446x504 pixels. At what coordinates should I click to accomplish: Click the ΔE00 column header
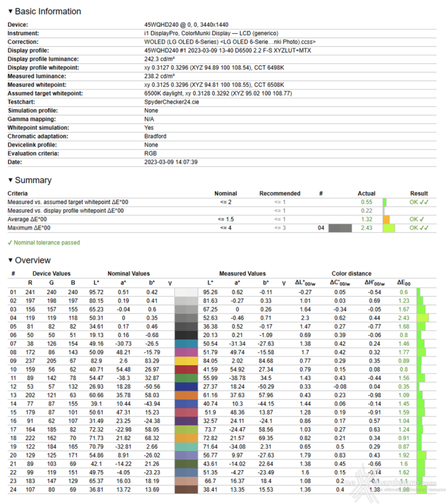[x=404, y=283]
